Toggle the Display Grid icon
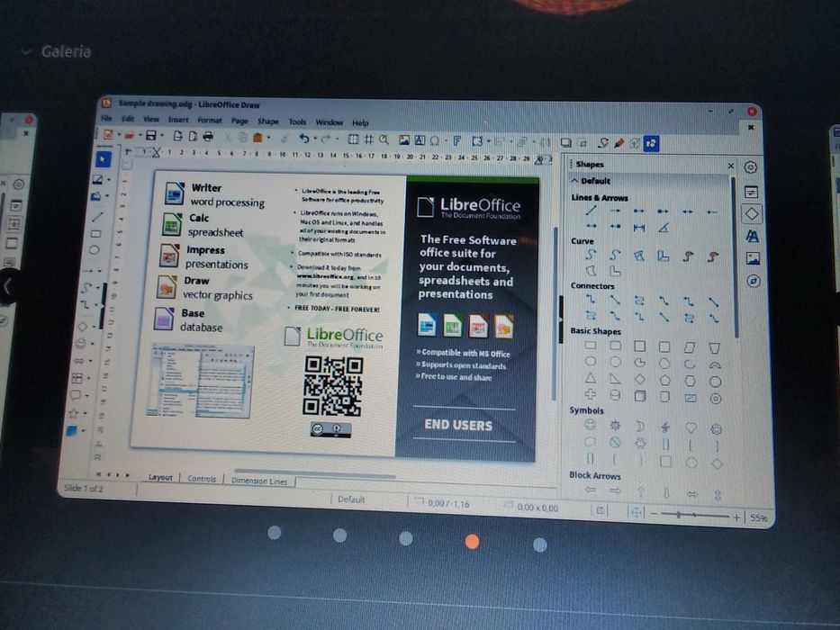The image size is (840, 630). point(353,139)
